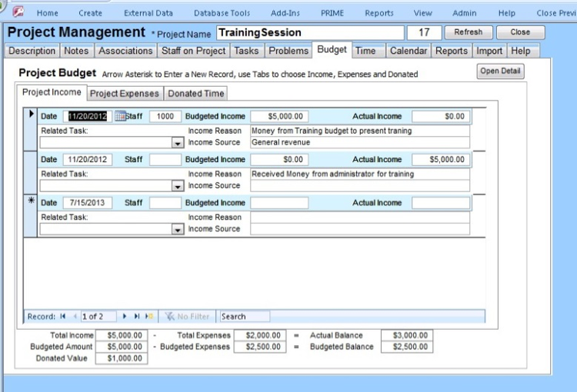577x392 pixels.
Task: Switch to the Staff on Project tab
Action: tap(193, 51)
